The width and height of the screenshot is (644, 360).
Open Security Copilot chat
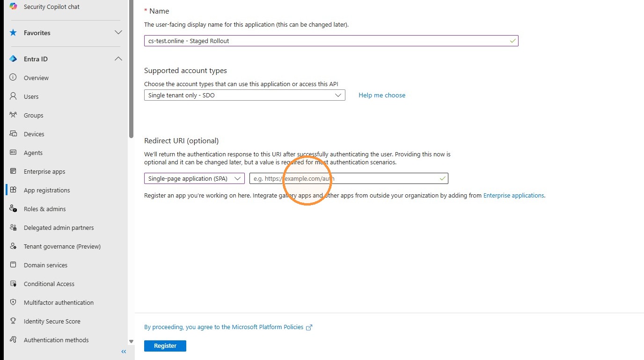[x=51, y=7]
